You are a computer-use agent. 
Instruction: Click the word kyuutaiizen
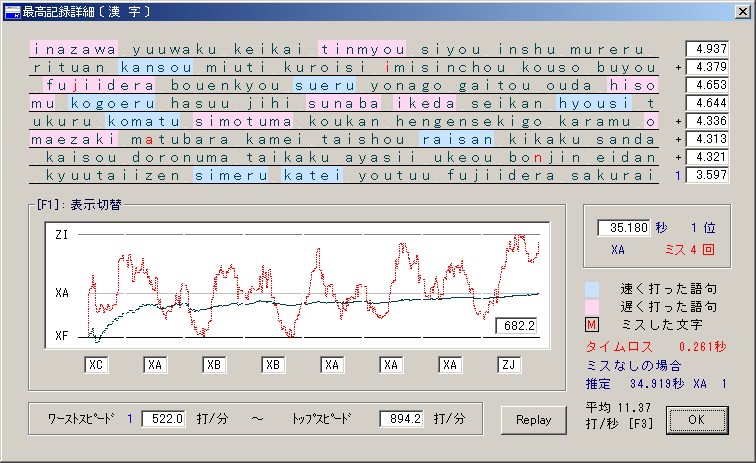(113, 175)
